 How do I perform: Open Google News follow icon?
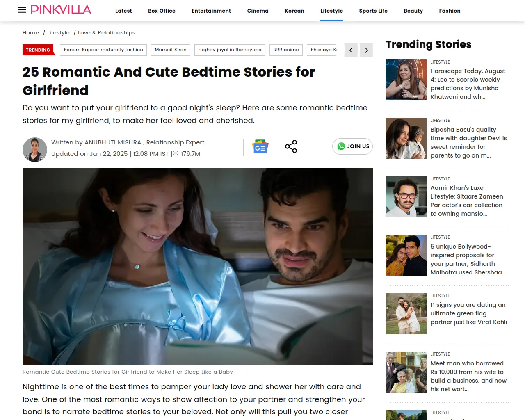[260, 147]
